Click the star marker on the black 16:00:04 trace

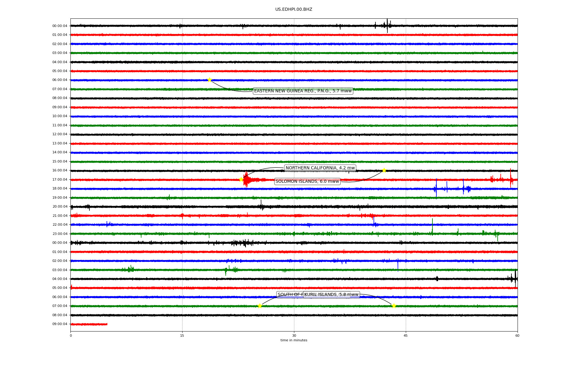384,171
